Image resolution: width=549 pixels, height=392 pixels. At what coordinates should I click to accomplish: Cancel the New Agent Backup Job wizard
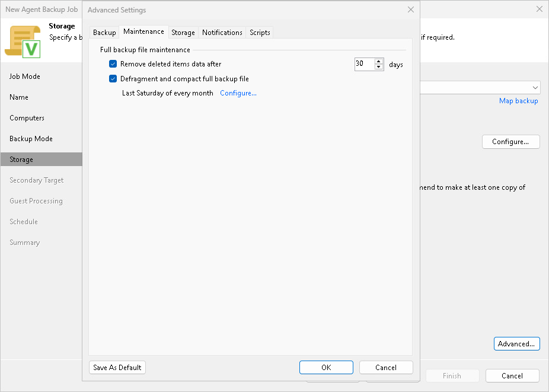tap(512, 375)
